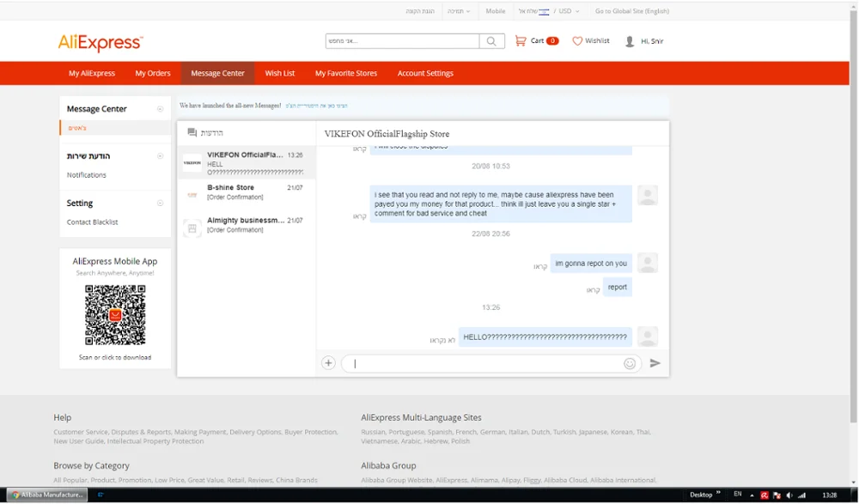The height and width of the screenshot is (504, 859).
Task: Open the Account Settings tab
Action: (426, 73)
